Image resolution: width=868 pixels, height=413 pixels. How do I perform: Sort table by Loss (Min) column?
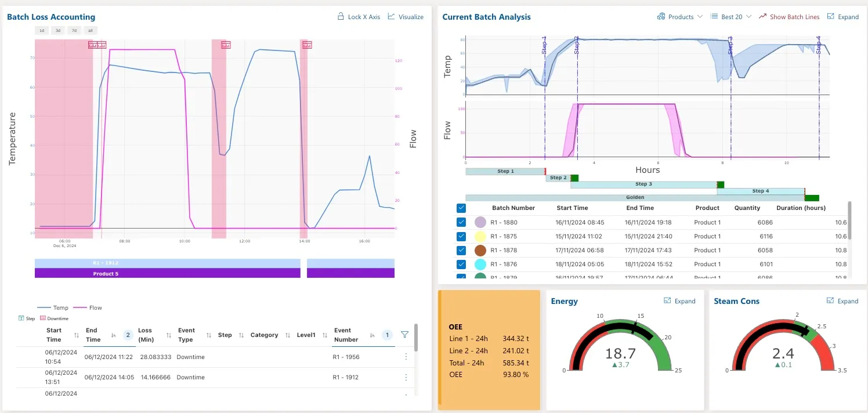click(168, 335)
